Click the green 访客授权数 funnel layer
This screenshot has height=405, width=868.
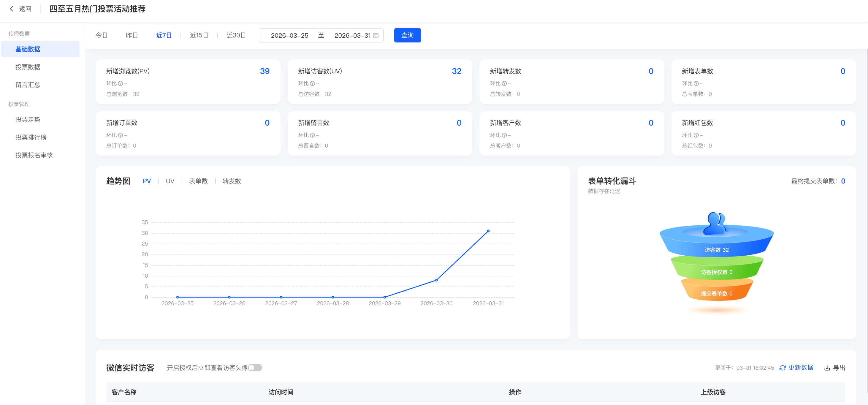(x=716, y=272)
